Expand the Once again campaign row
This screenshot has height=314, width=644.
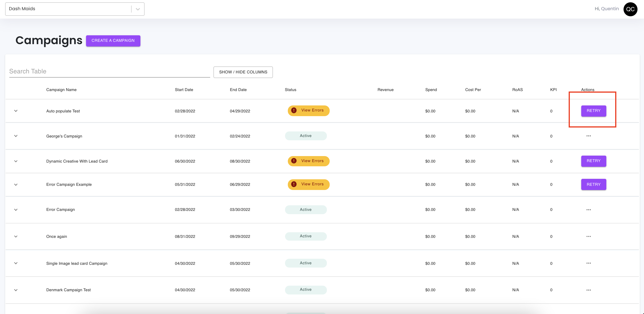(16, 236)
